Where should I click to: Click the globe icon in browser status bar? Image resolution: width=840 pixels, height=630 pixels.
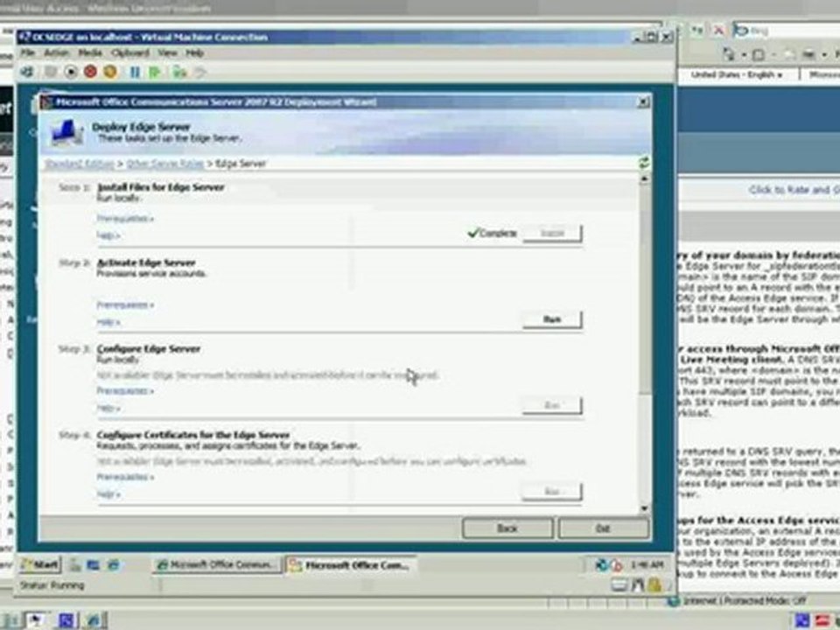coord(674,601)
